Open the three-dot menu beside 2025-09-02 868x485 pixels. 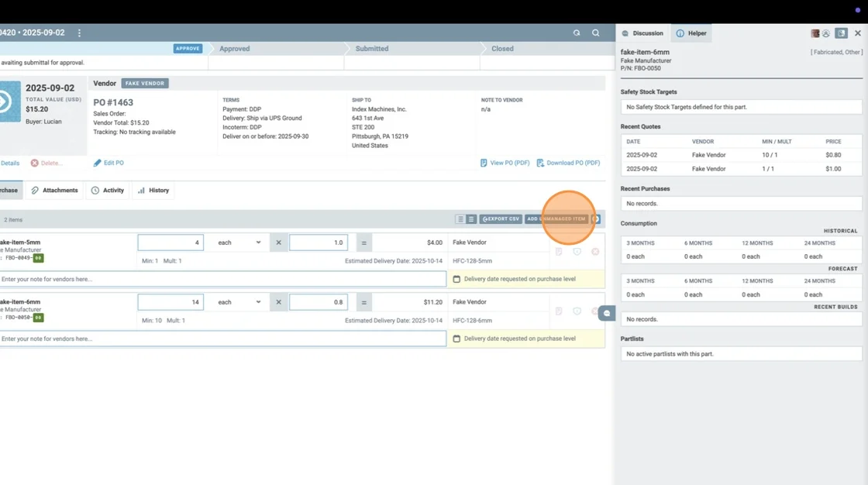click(79, 33)
